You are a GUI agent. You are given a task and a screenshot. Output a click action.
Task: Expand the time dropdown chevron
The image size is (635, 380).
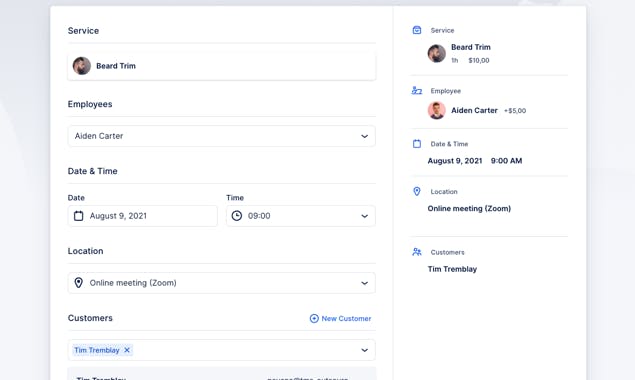(x=364, y=216)
